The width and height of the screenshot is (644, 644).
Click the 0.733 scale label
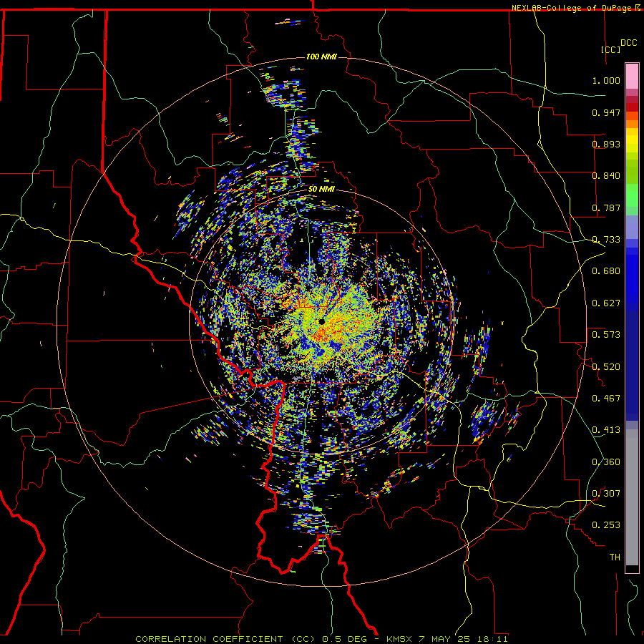click(x=606, y=240)
